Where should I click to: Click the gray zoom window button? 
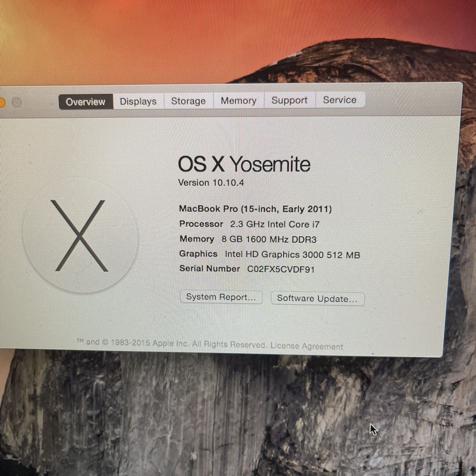pyautogui.click(x=17, y=102)
